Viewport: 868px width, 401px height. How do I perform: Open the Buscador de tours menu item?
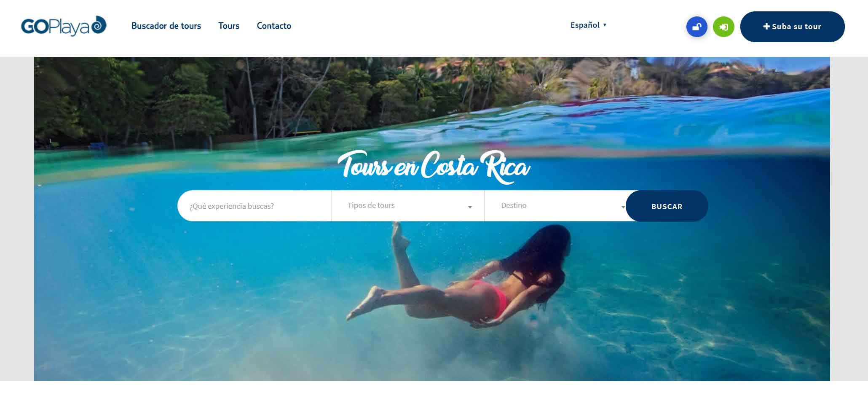(x=166, y=26)
